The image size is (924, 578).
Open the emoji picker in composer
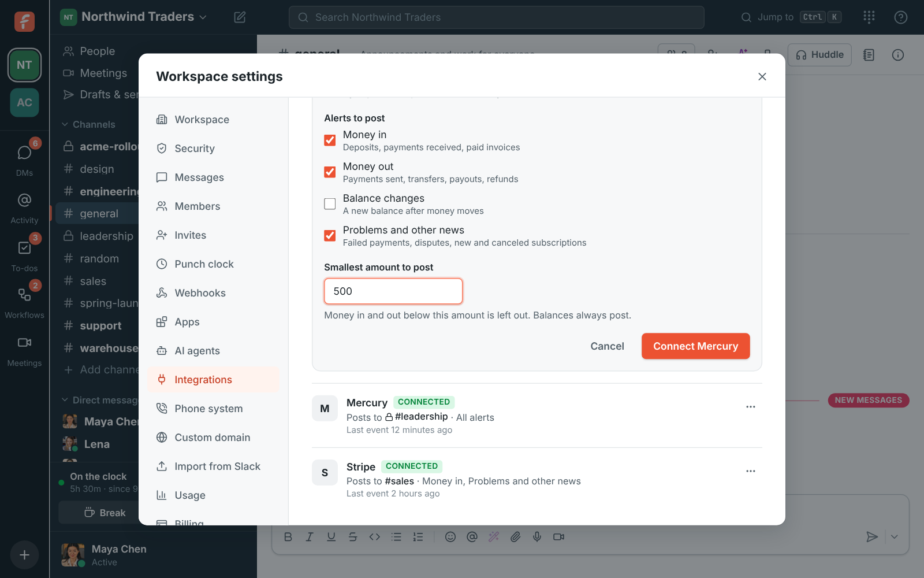(x=450, y=537)
